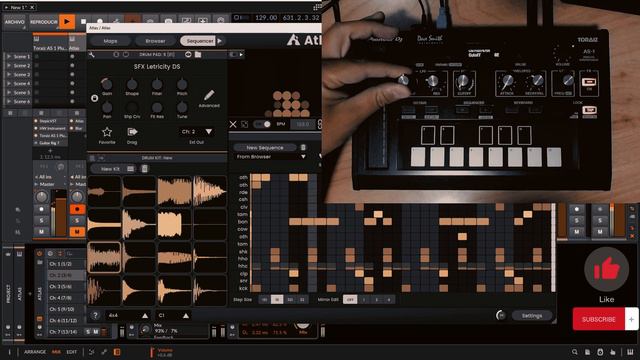Image resolution: width=640 pixels, height=360 pixels.
Task: Mute the Toraiz AS-1 track
Action: (x=41, y=231)
